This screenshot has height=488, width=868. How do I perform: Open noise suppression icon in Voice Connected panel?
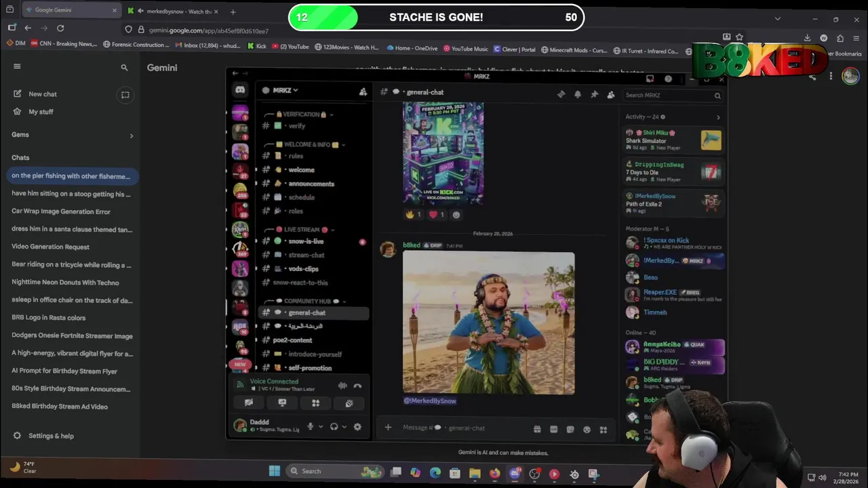[342, 386]
